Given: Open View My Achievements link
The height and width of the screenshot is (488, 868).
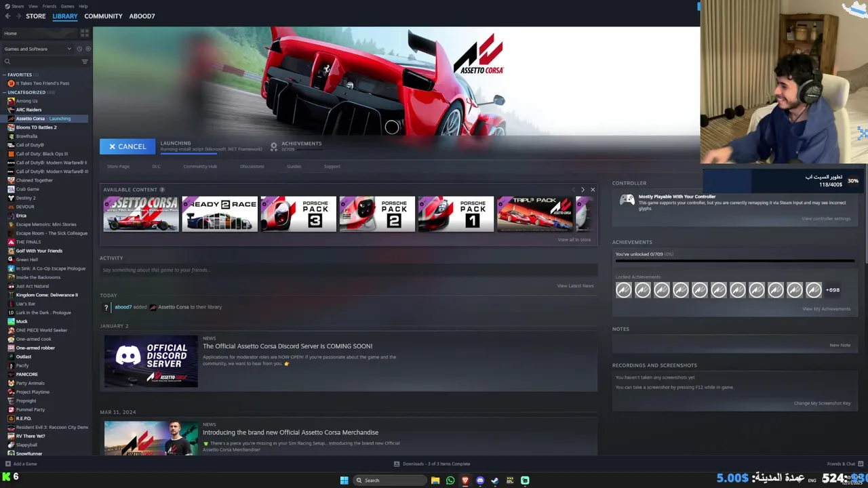Looking at the screenshot, I should pyautogui.click(x=826, y=308).
